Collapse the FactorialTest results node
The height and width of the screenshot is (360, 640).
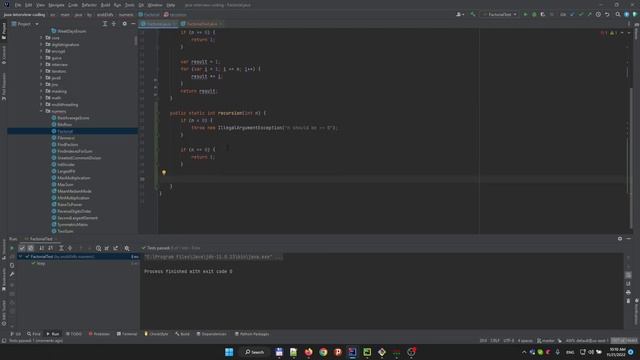pyautogui.click(x=20, y=257)
